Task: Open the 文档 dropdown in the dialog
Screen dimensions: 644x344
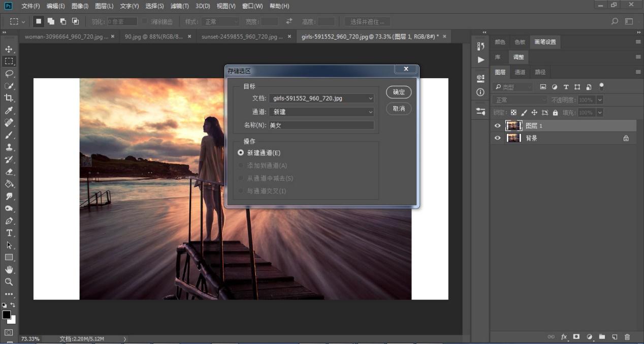Action: tap(321, 98)
